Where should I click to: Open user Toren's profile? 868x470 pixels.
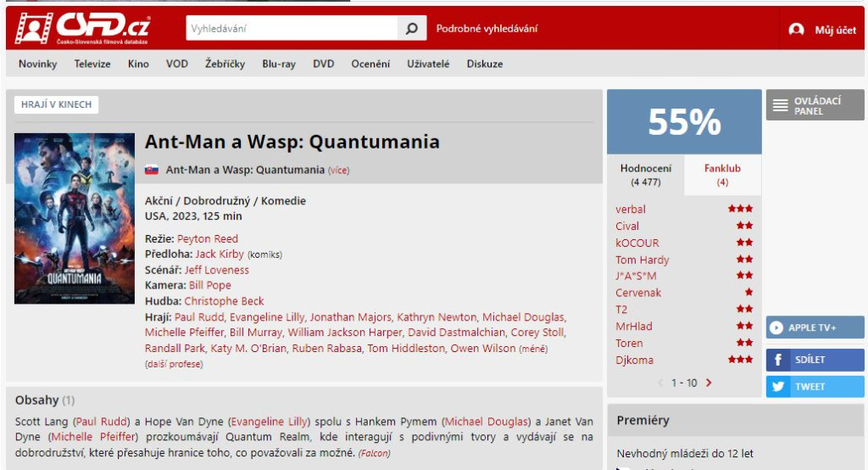[629, 343]
